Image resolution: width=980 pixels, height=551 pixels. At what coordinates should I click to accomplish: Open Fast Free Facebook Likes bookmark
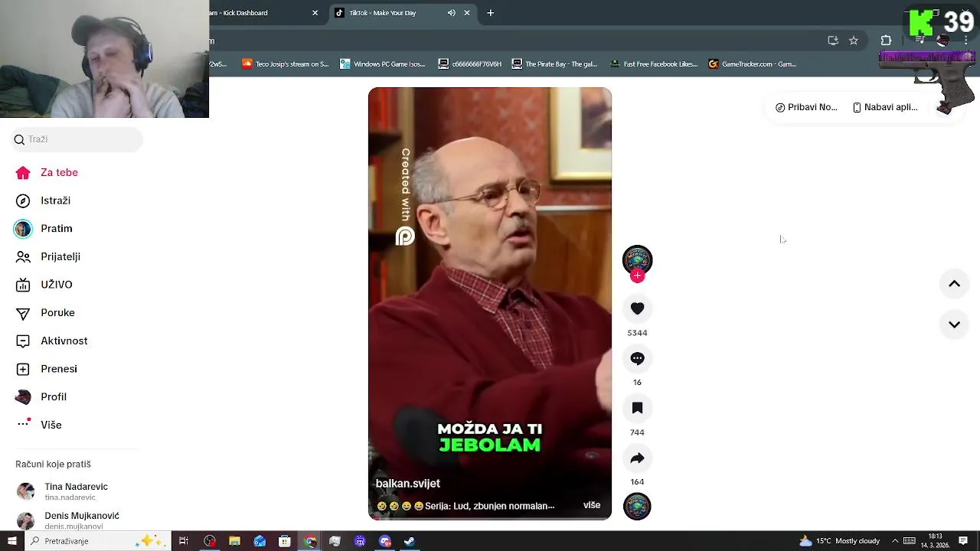654,64
